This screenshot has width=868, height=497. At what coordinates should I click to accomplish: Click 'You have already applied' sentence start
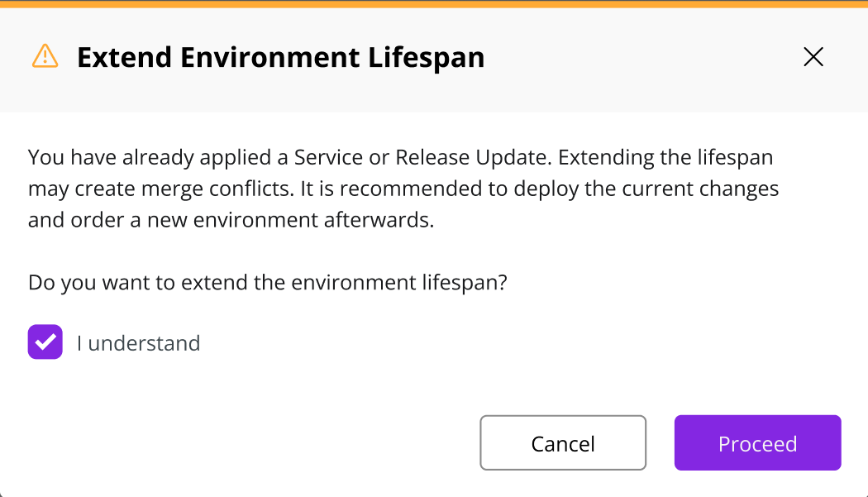click(150, 158)
